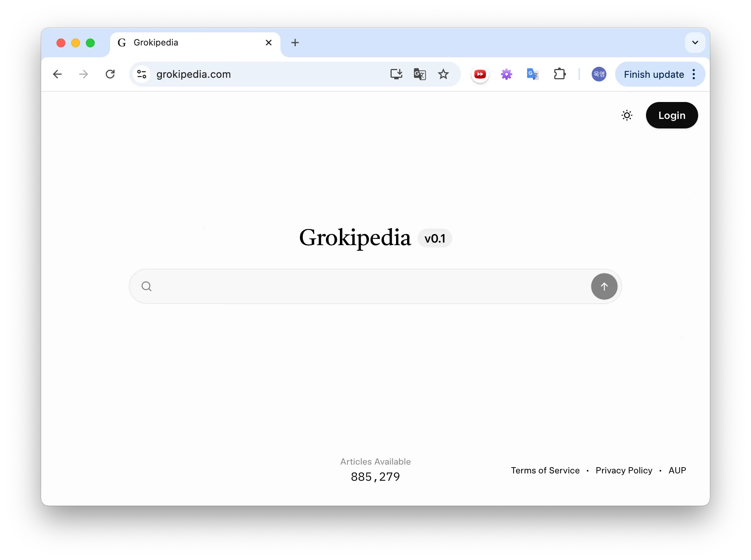Open the AUP link
751x560 pixels.
pyautogui.click(x=677, y=470)
